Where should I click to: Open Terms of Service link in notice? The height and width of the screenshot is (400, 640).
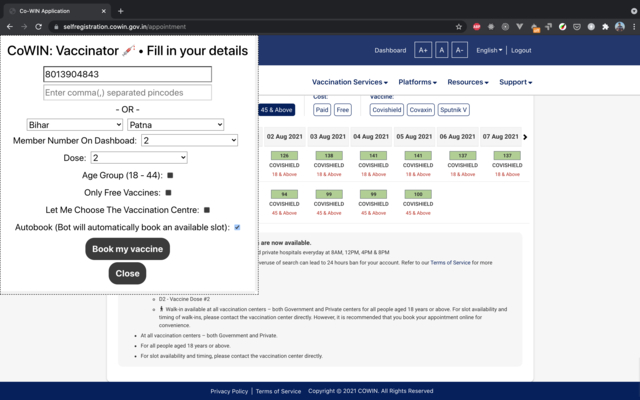(x=450, y=262)
